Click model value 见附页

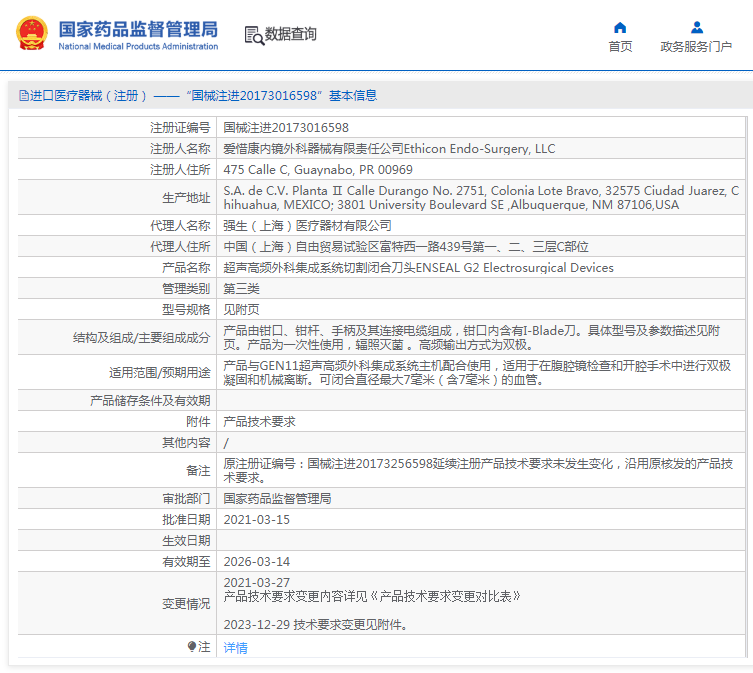[x=241, y=310]
